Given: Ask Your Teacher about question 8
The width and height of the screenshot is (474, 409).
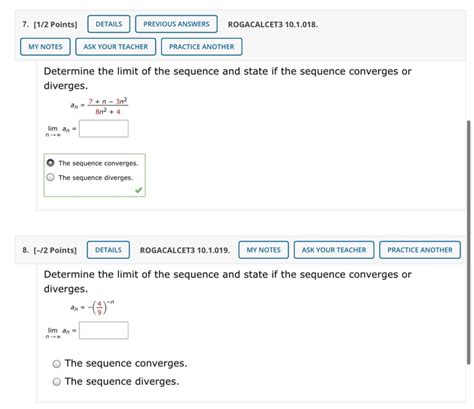Looking at the screenshot, I should pyautogui.click(x=334, y=250).
